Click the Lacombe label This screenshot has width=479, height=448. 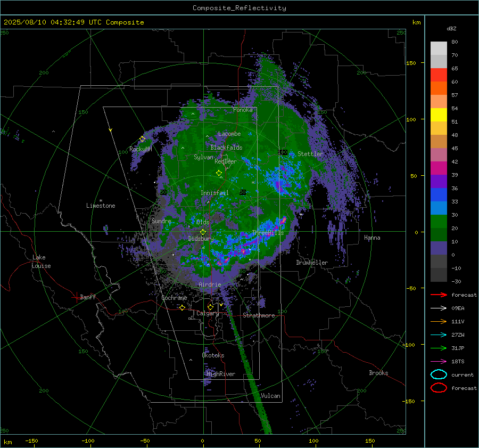tap(229, 134)
